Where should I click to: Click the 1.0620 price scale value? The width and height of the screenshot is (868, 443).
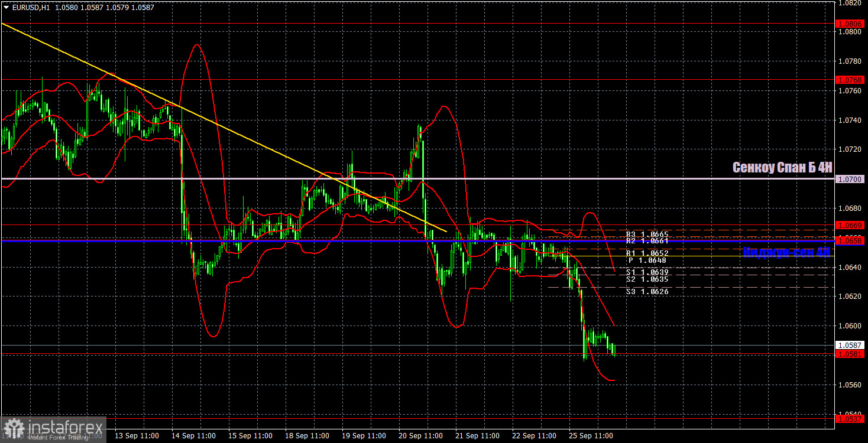click(x=851, y=297)
